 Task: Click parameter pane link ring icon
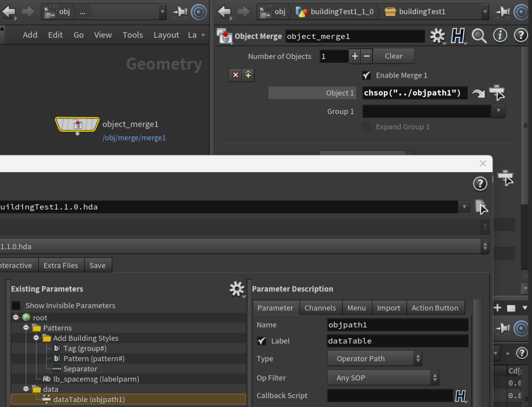click(x=521, y=12)
